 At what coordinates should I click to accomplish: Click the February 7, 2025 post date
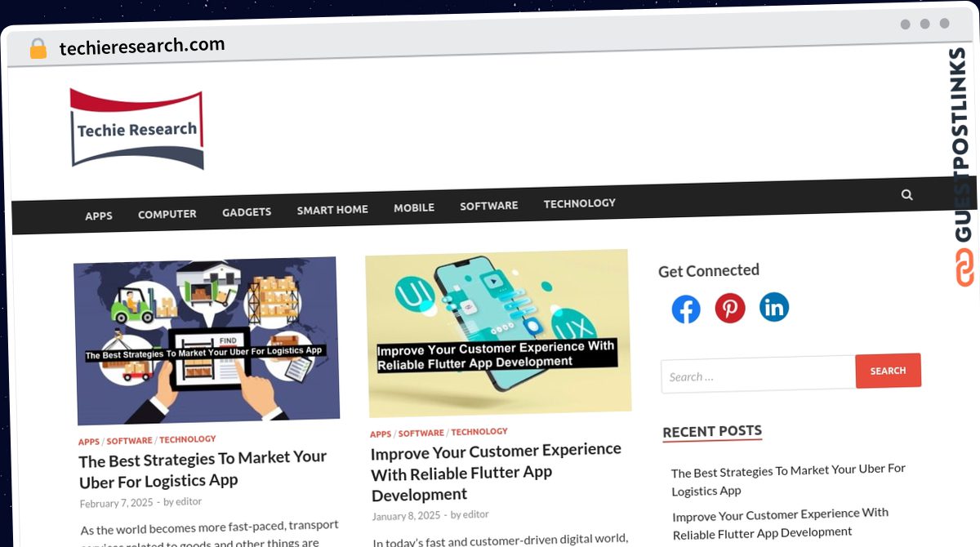point(117,503)
